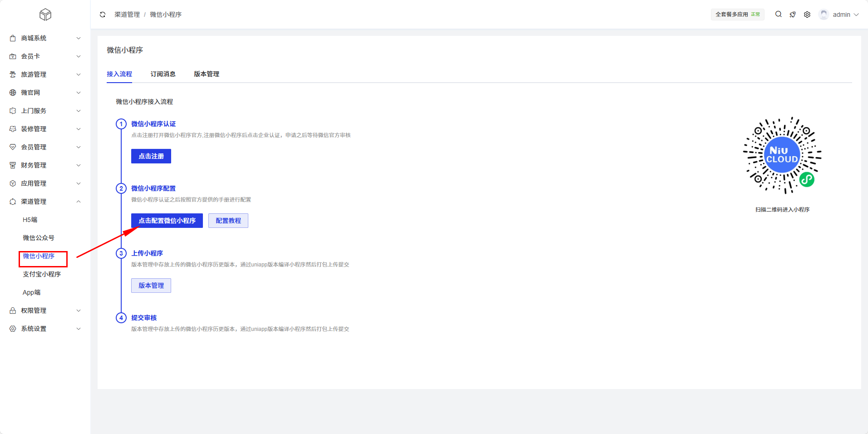Click 微信小程序 in the breadcrumb
This screenshot has width=868, height=434.
click(x=166, y=15)
